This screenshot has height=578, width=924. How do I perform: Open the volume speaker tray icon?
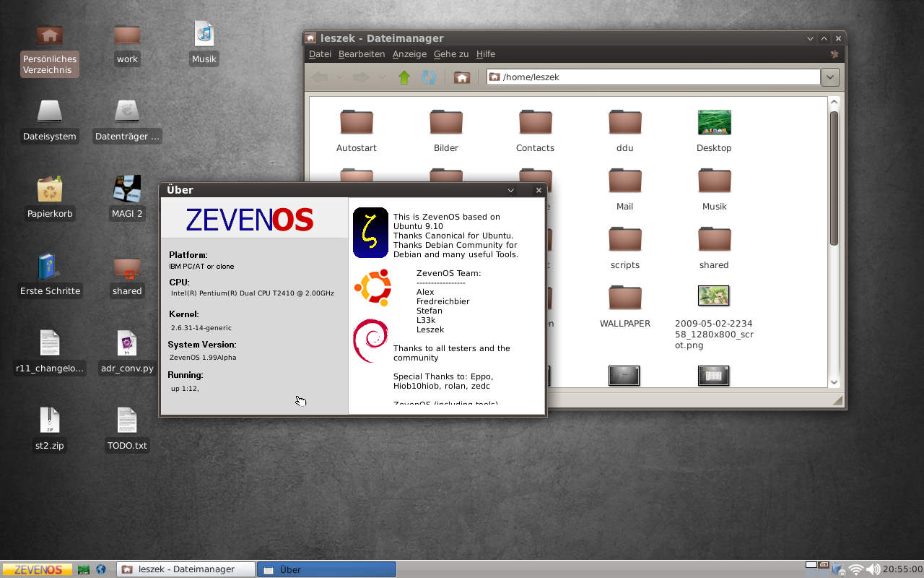pyautogui.click(x=873, y=569)
